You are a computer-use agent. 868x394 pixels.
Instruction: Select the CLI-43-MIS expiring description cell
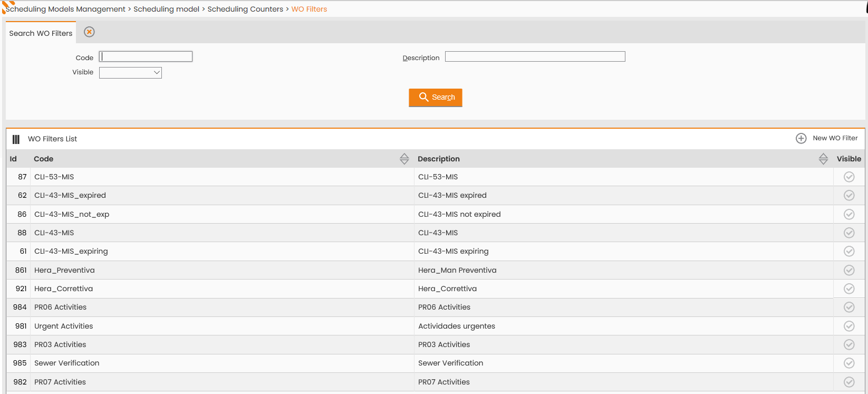(624, 251)
